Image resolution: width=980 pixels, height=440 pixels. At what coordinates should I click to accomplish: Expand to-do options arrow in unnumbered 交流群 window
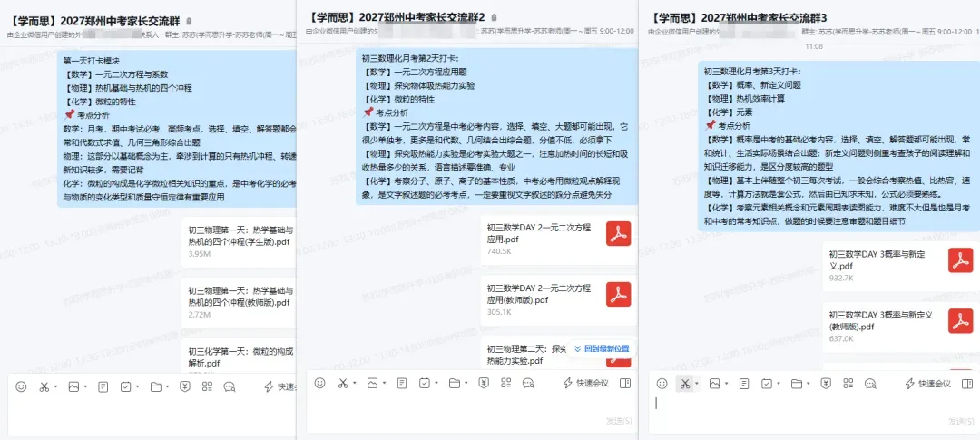click(x=138, y=386)
